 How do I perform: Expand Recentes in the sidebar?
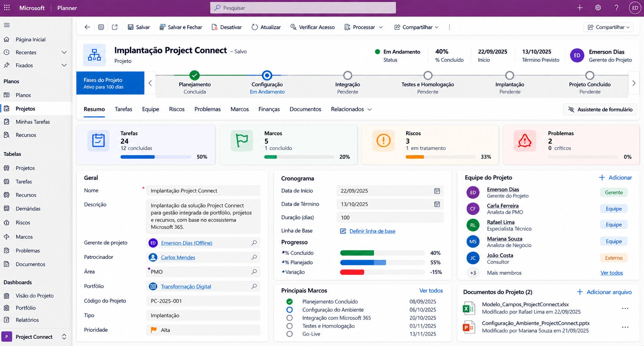(x=64, y=52)
